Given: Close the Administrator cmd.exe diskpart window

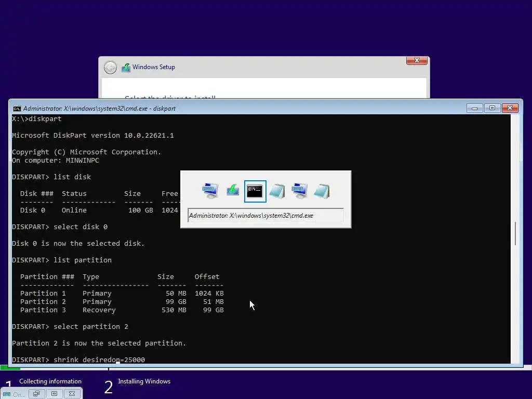Looking at the screenshot, I should pyautogui.click(x=510, y=108).
